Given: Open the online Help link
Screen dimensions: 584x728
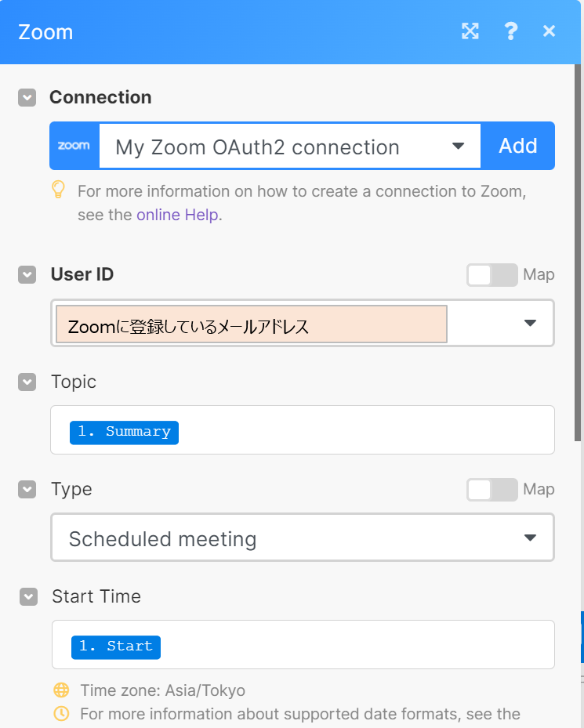Looking at the screenshot, I should pyautogui.click(x=177, y=215).
